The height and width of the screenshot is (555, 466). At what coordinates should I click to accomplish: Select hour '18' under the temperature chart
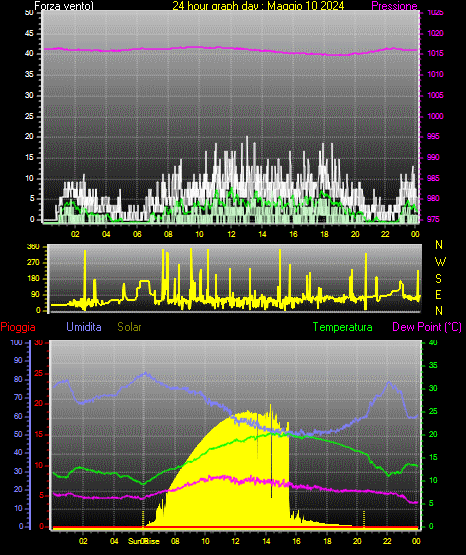[327, 541]
